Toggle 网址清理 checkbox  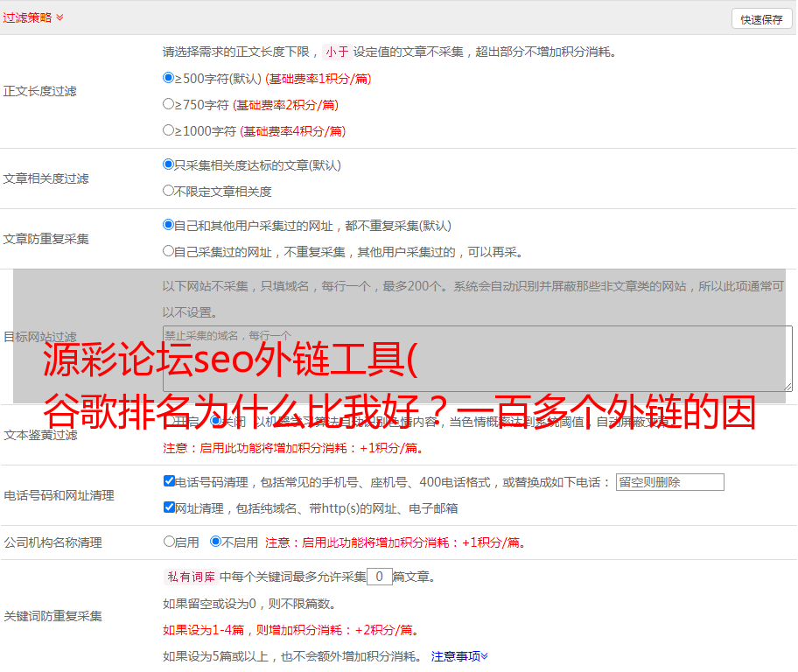pyautogui.click(x=170, y=507)
